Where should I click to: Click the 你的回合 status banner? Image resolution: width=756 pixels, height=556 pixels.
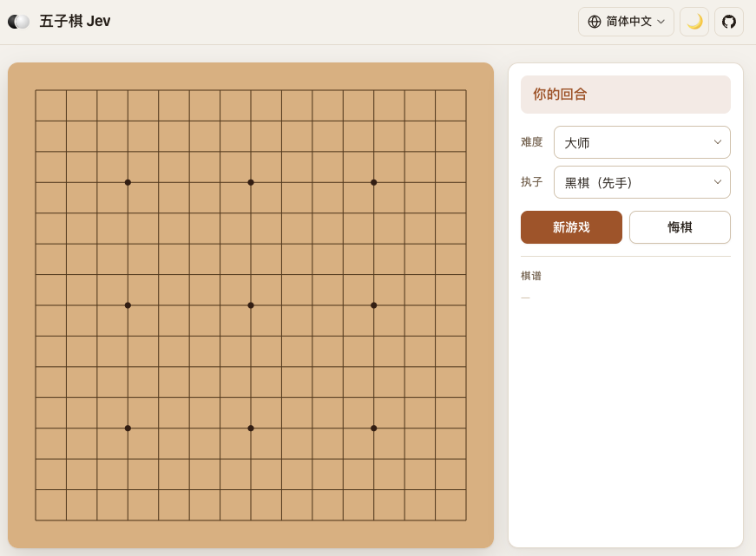pos(625,95)
